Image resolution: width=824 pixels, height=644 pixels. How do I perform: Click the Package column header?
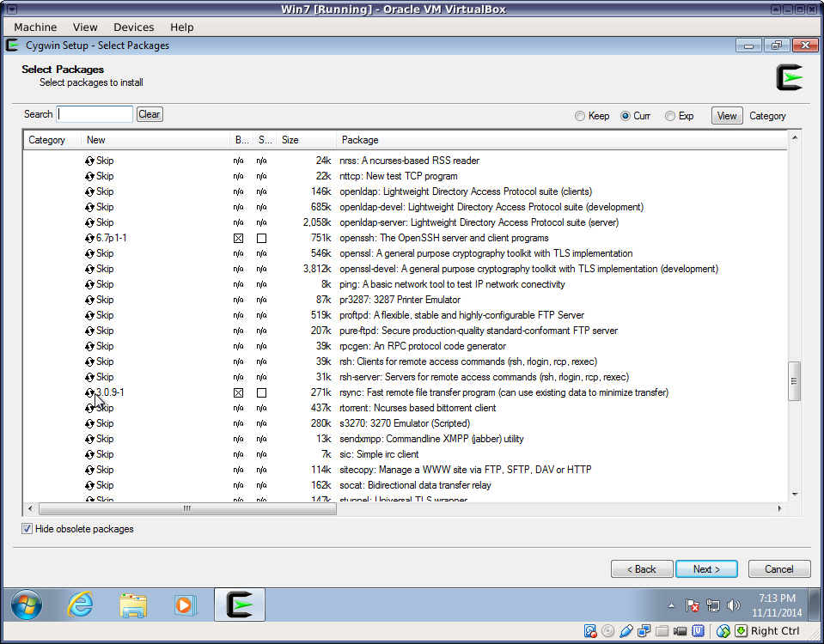561,140
